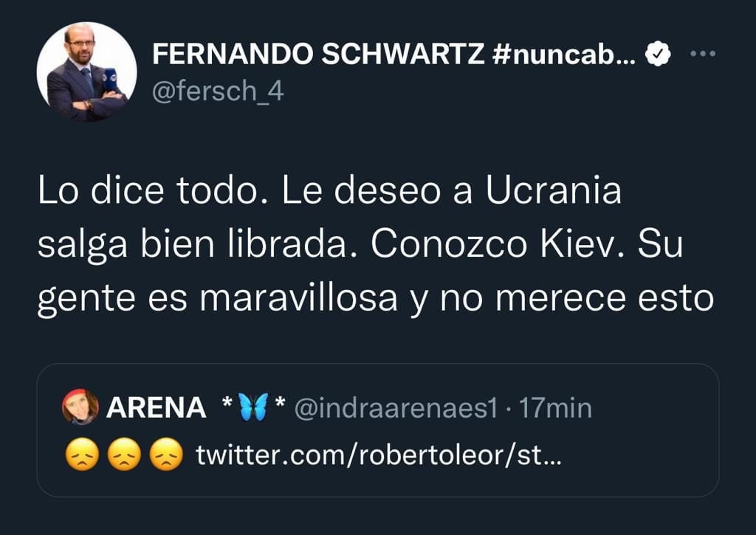
Task: Click ARENA's small avatar in the quoted tweet
Action: [x=80, y=407]
